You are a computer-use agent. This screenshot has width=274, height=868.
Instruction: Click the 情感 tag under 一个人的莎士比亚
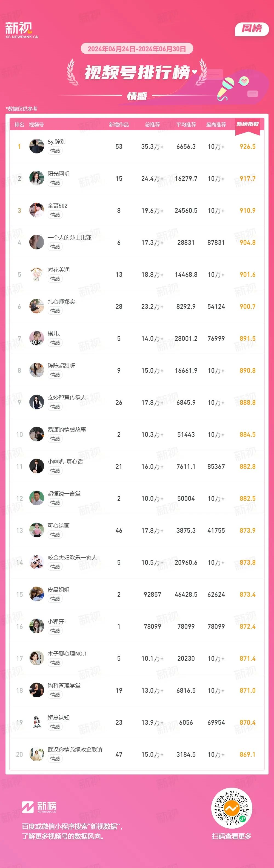pos(55,247)
